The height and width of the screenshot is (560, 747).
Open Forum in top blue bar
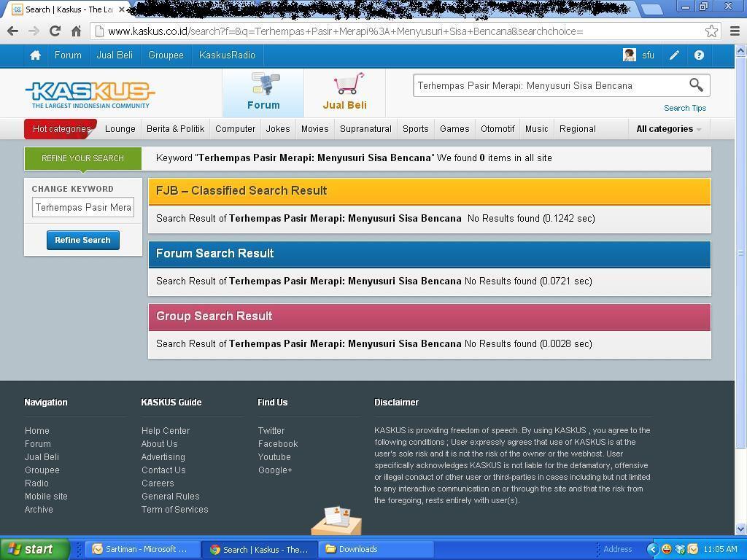[68, 55]
